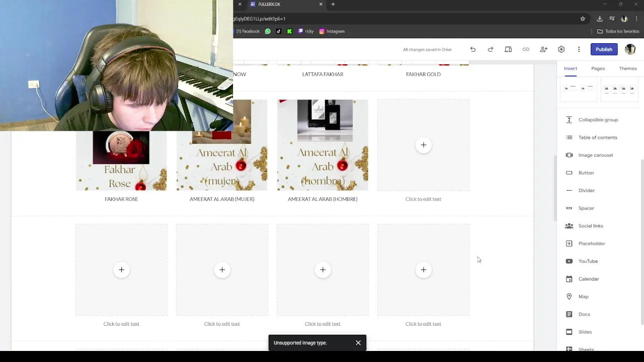Bookmark this page with the star icon
The image size is (644, 362).
pyautogui.click(x=583, y=19)
